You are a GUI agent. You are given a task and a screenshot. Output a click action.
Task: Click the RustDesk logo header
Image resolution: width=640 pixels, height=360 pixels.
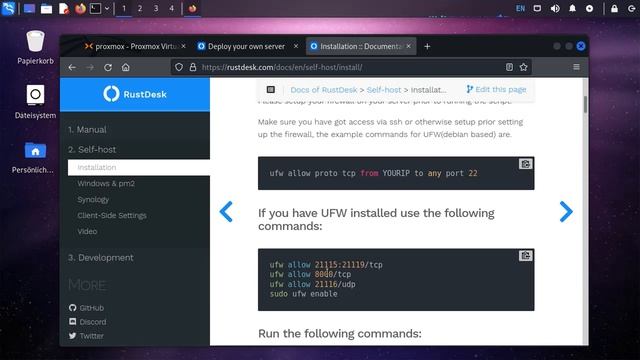135,94
